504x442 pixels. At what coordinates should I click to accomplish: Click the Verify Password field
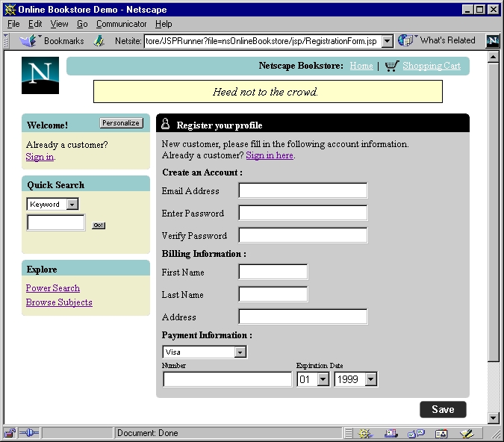pyautogui.click(x=303, y=235)
